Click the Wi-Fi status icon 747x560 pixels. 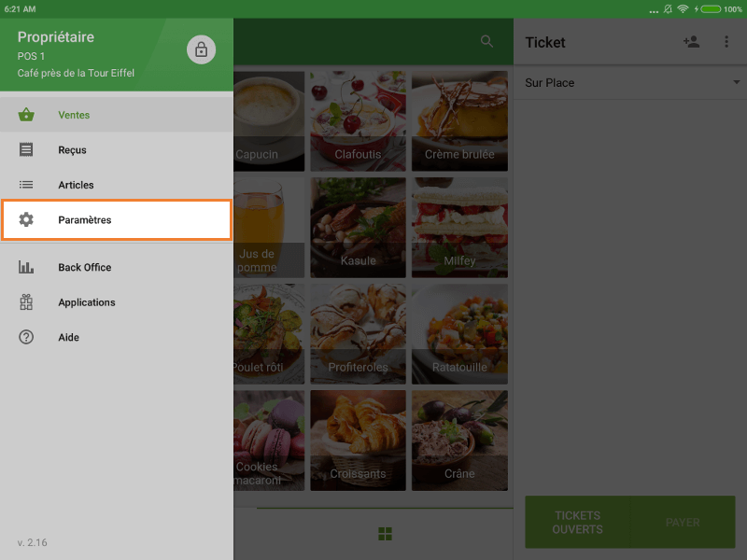point(683,9)
